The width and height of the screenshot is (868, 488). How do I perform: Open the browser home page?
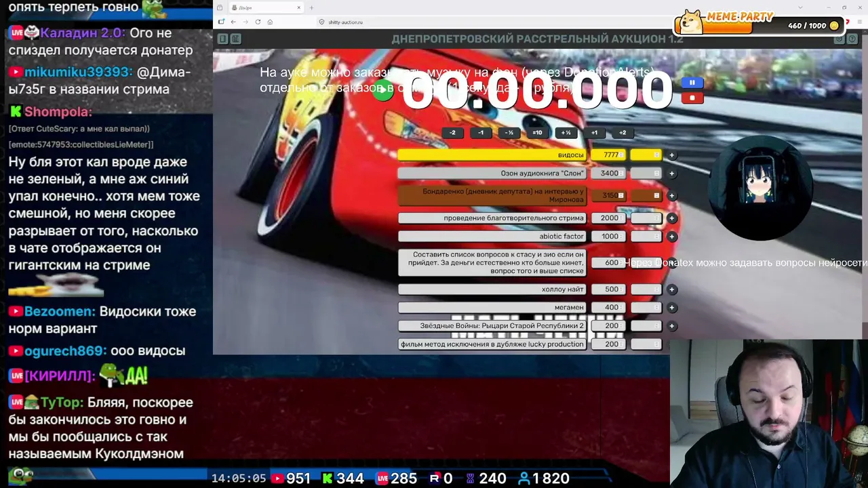point(270,22)
